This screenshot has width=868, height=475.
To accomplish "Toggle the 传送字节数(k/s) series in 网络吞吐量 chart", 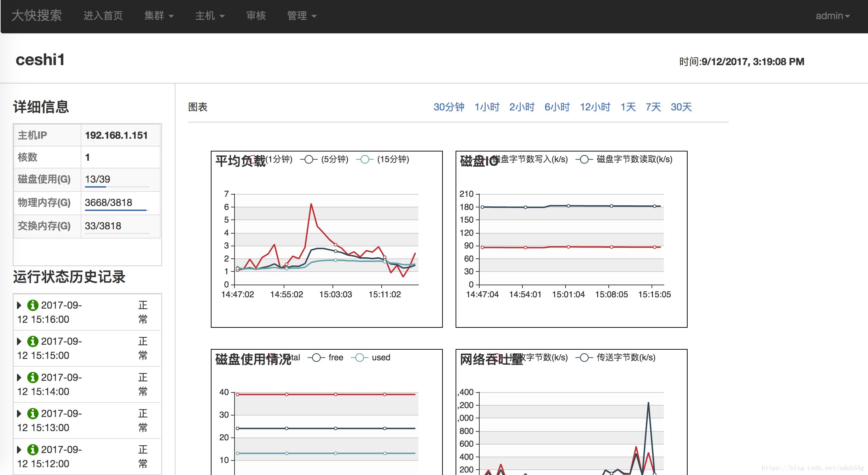I will click(x=584, y=357).
